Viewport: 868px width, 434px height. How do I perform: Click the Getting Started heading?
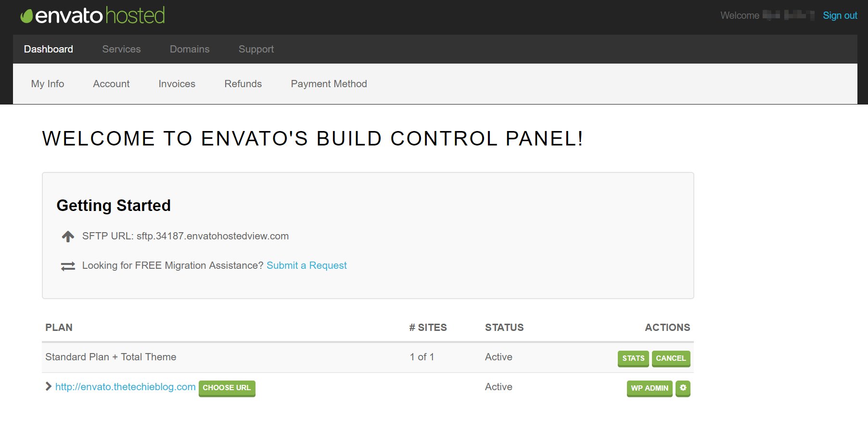click(x=114, y=205)
